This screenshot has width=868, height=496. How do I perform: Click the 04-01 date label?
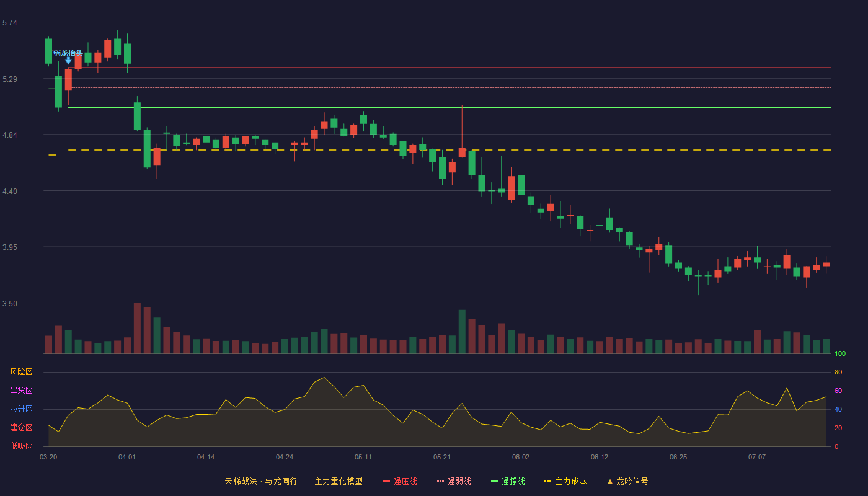[x=127, y=457]
